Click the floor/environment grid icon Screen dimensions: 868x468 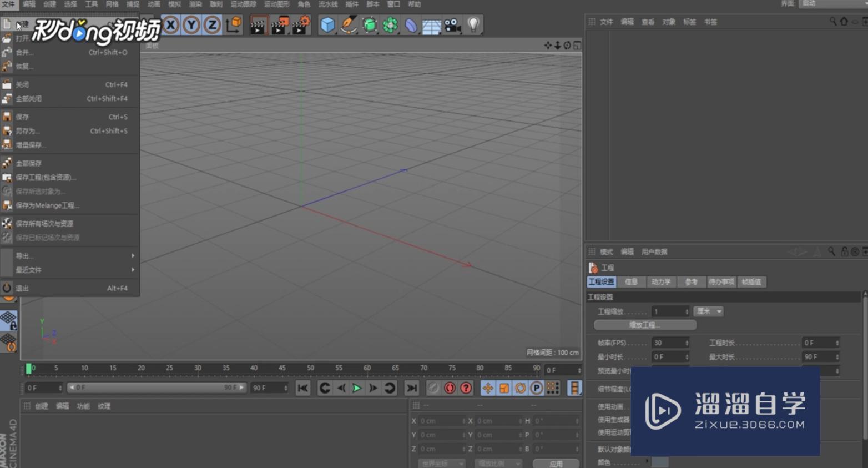[x=431, y=26]
